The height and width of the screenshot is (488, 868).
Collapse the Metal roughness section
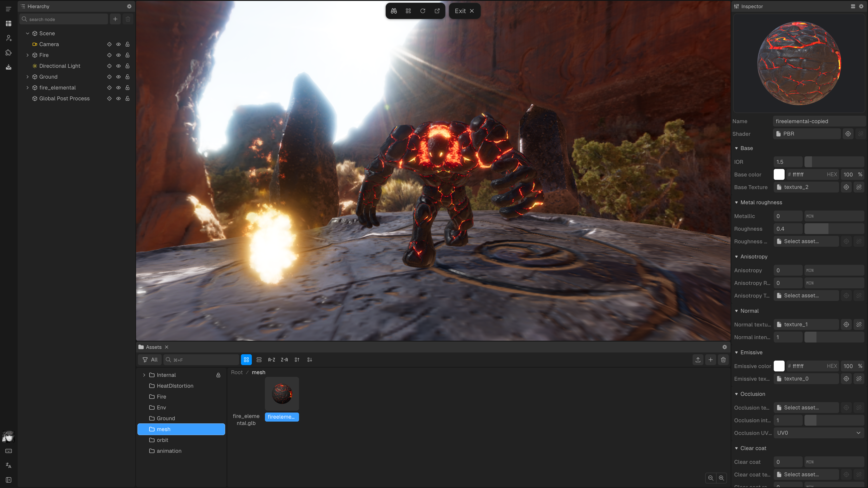pos(736,202)
